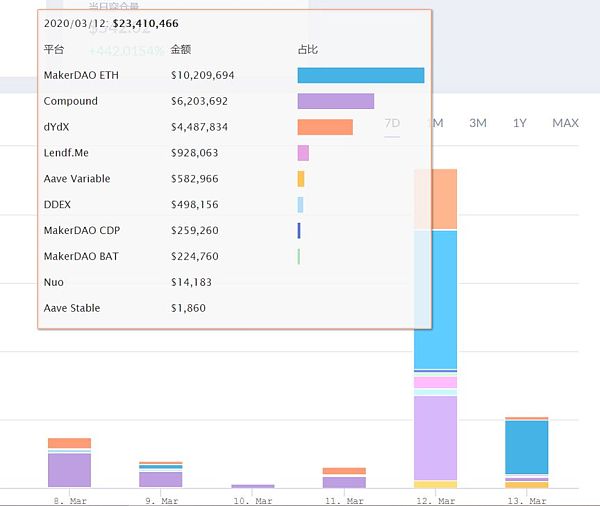Click the yellow Aave Variable share bar

(301, 179)
